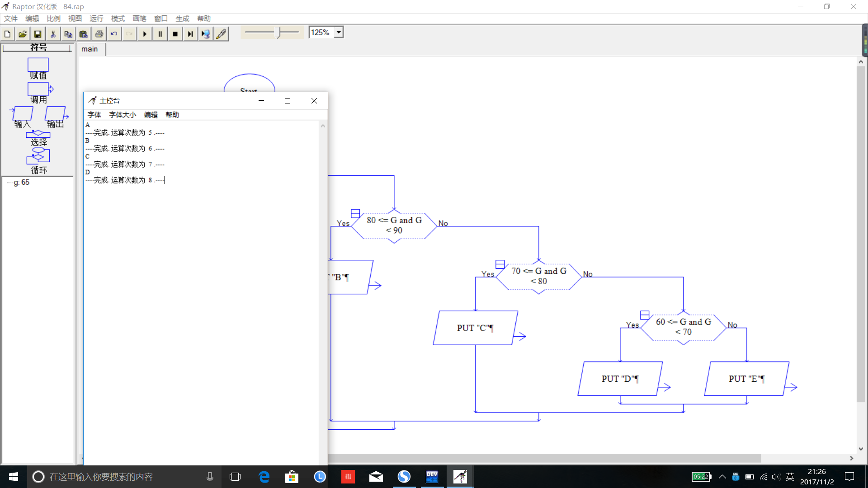The height and width of the screenshot is (488, 868).
Task: Stop flowchart execution
Action: pos(175,34)
